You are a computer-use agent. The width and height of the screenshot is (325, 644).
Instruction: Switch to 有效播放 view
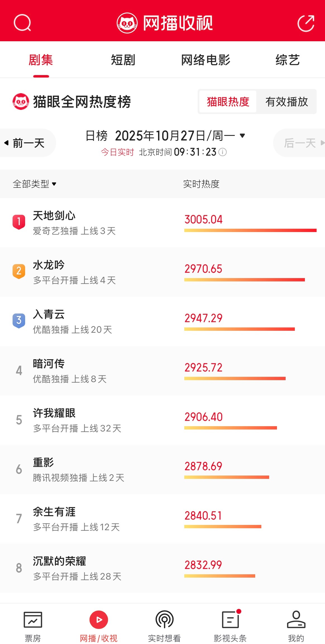pyautogui.click(x=286, y=102)
